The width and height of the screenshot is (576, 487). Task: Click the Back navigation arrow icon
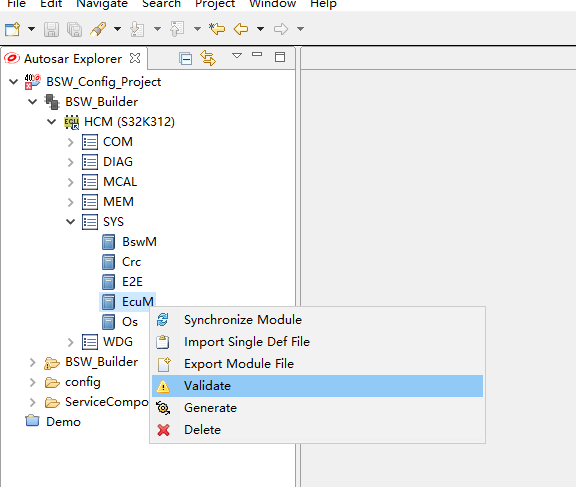[241, 29]
